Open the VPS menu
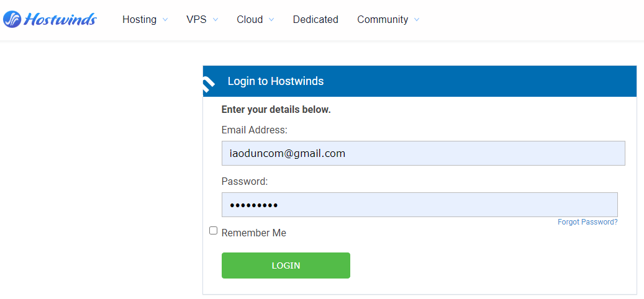 [x=196, y=20]
